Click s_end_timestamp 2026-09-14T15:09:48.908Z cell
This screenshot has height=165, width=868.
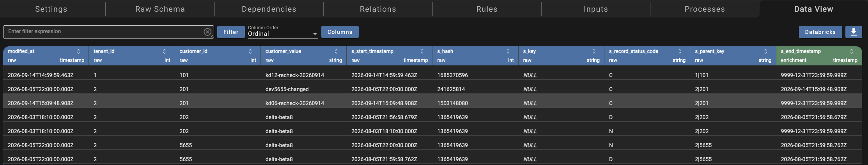tap(814, 89)
